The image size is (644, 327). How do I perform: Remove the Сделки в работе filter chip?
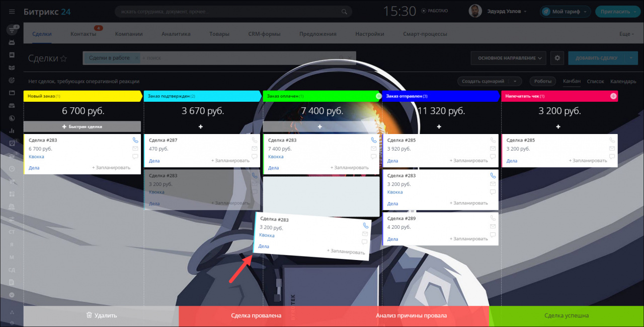coord(136,58)
